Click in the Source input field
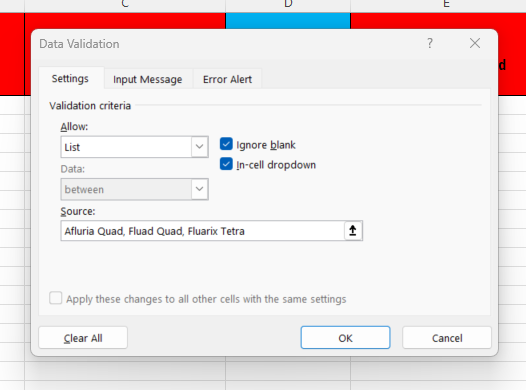The width and height of the screenshot is (526, 390). point(202,231)
